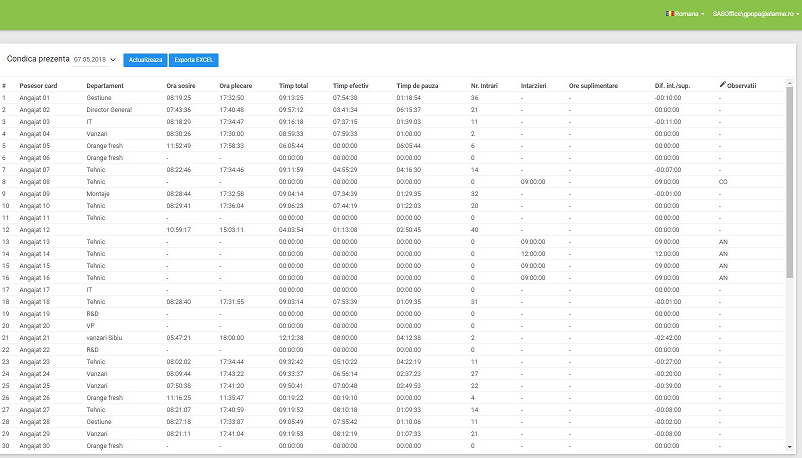This screenshot has height=458, width=802.
Task: Open the Romana language dropdown
Action: [x=685, y=14]
